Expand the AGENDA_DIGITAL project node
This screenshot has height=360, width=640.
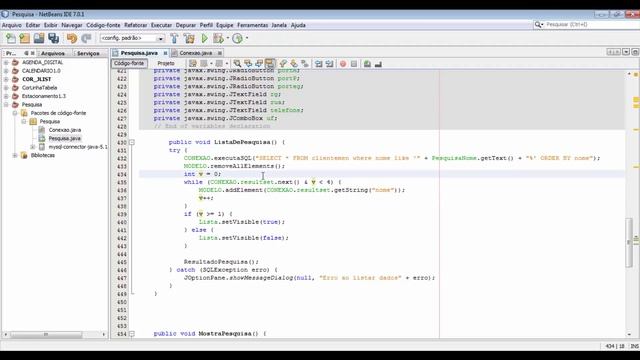point(6,62)
